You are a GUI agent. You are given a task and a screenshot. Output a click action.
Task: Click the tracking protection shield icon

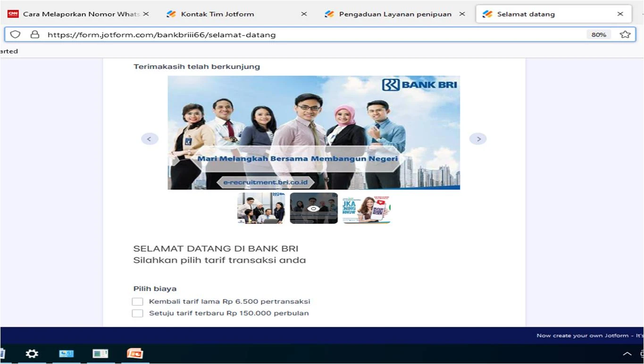pyautogui.click(x=15, y=34)
